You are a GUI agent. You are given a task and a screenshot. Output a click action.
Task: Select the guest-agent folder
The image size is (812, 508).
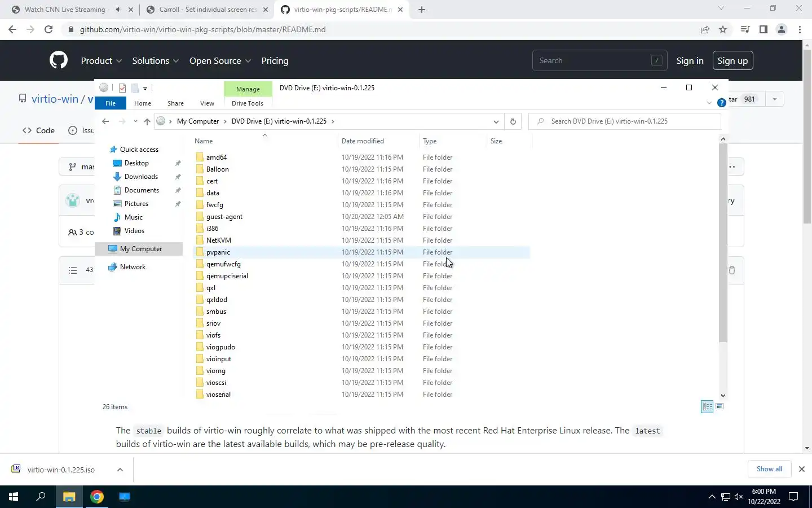point(224,217)
